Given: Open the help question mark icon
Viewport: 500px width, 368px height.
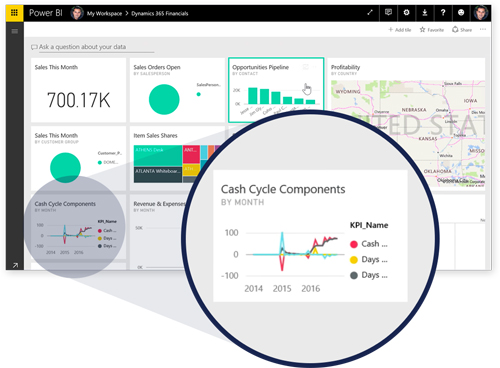Looking at the screenshot, I should [x=443, y=13].
